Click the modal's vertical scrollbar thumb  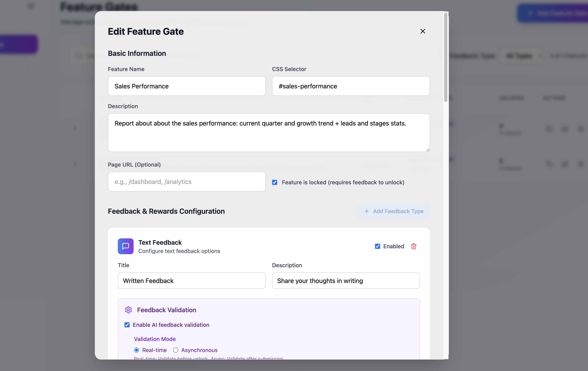coord(446,57)
